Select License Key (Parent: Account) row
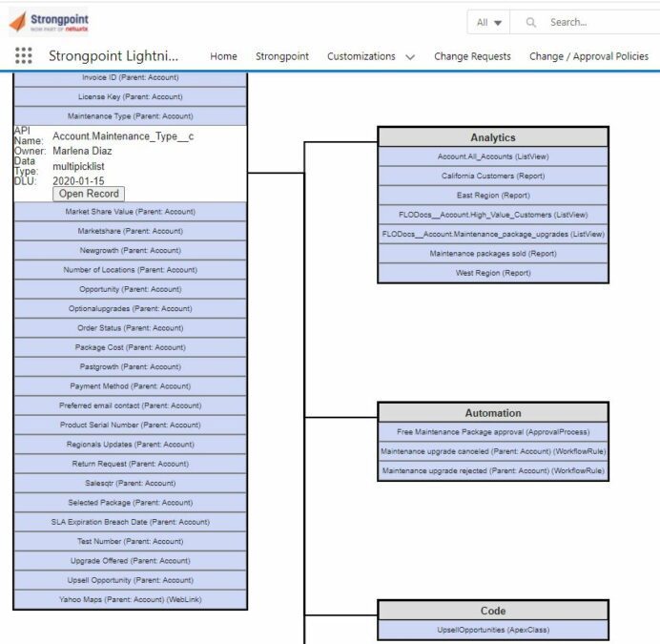The width and height of the screenshot is (660, 644). point(131,97)
